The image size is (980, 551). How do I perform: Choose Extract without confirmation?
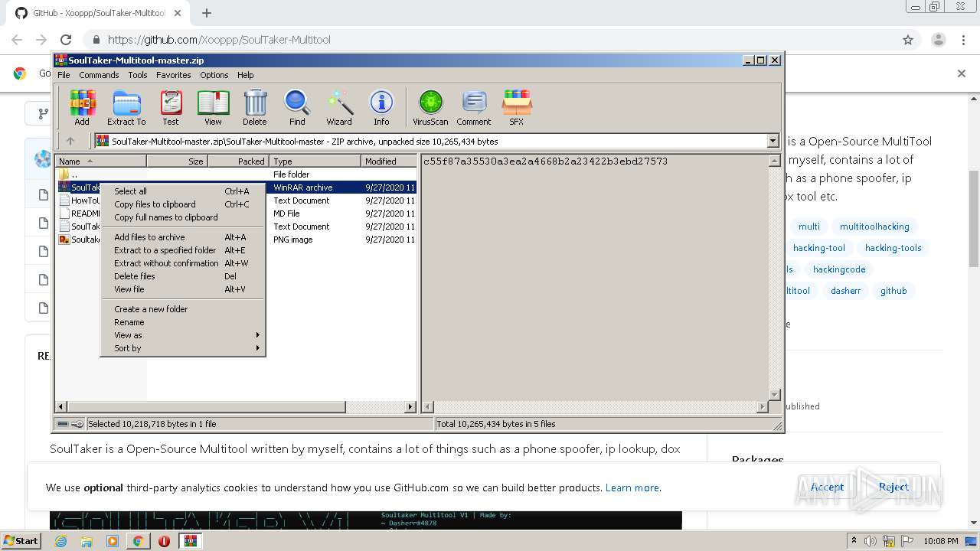tap(183, 263)
